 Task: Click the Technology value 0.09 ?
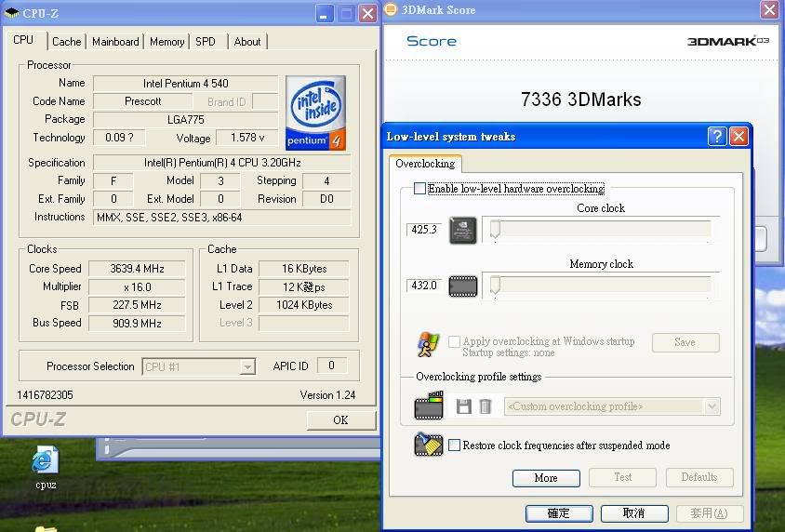120,138
